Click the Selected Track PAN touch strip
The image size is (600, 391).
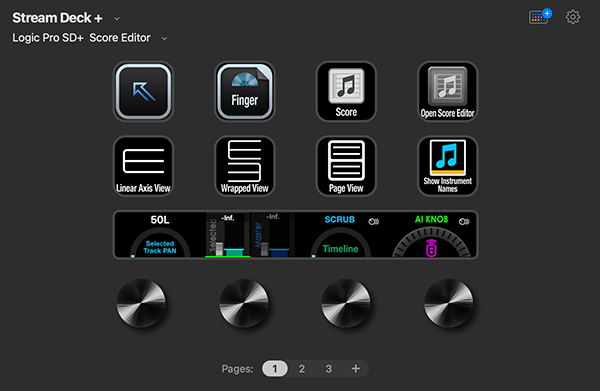click(160, 235)
